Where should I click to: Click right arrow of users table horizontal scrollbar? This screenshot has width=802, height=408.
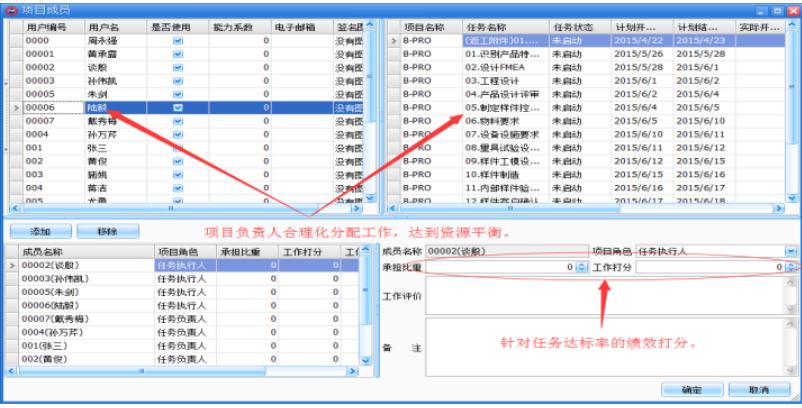[x=357, y=209]
